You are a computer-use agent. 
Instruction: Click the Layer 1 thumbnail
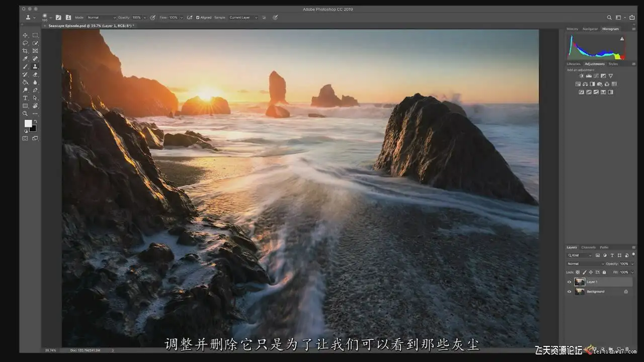click(580, 282)
